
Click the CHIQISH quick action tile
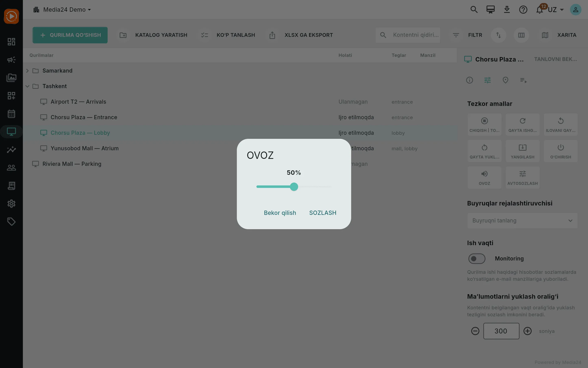point(484,124)
